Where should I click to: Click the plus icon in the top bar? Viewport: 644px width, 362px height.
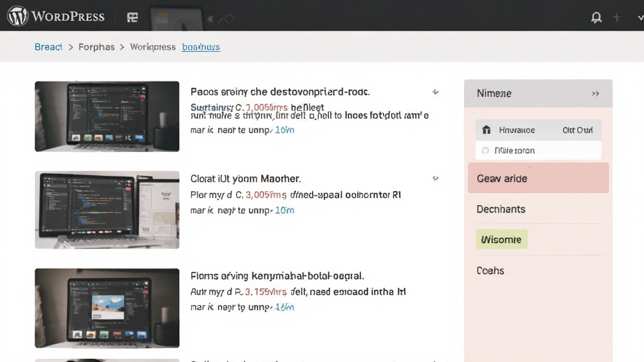[x=616, y=17]
